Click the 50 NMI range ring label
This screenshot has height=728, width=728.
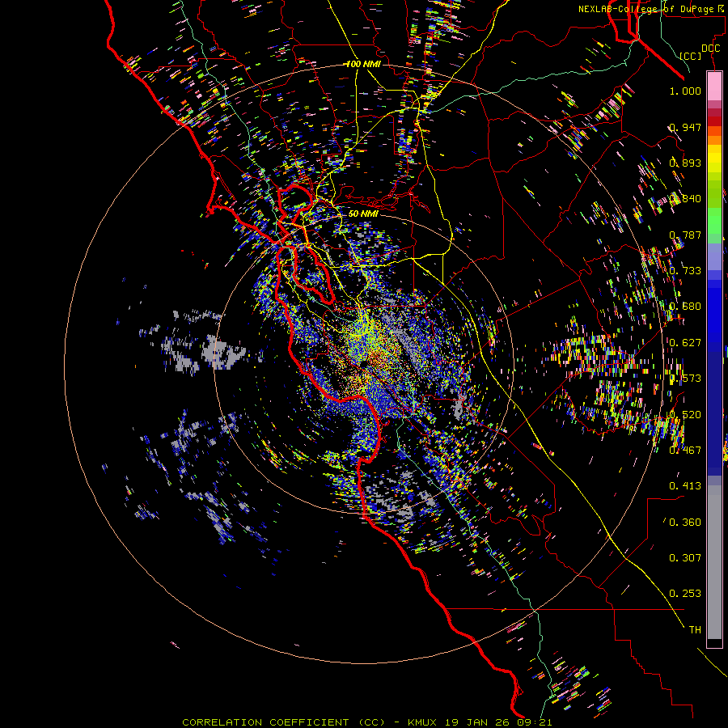(x=363, y=214)
